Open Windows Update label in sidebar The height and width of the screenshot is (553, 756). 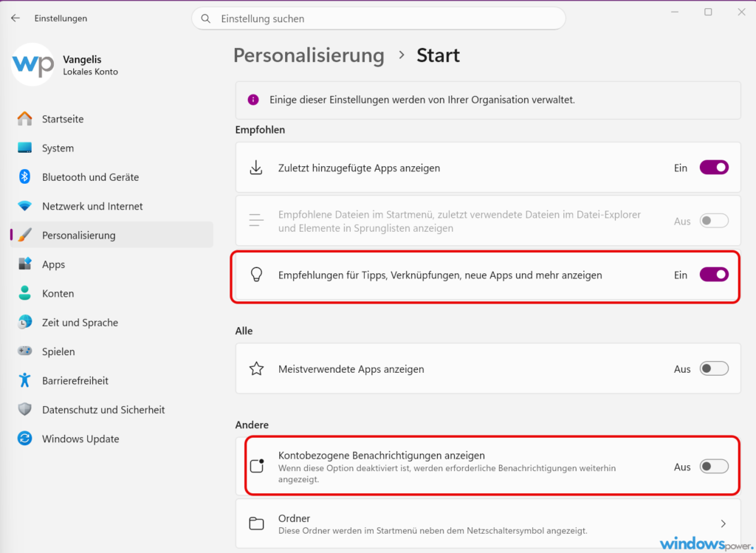[80, 439]
